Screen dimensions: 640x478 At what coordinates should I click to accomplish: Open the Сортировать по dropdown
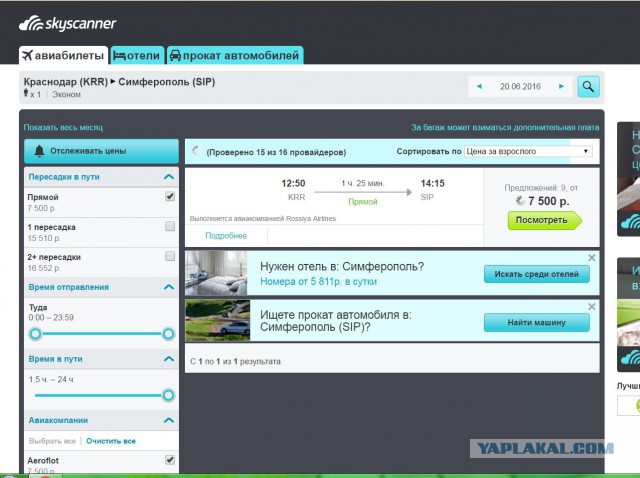point(528,151)
